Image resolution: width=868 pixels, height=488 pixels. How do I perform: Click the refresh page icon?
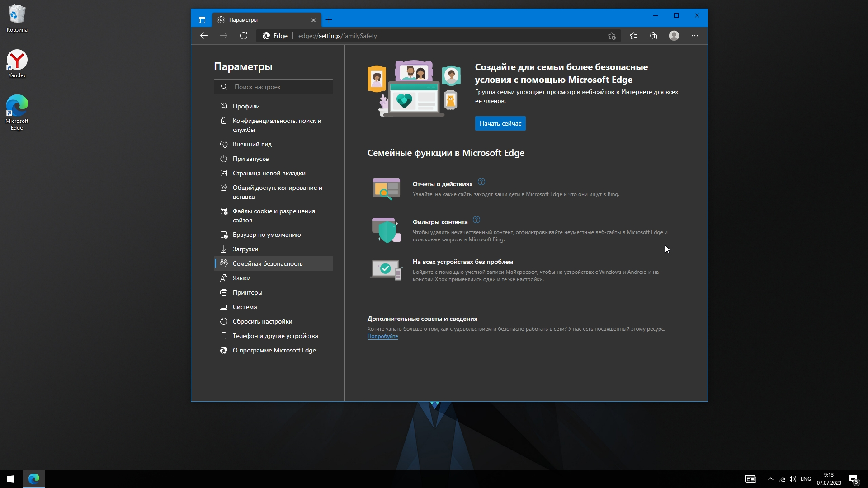coord(244,36)
